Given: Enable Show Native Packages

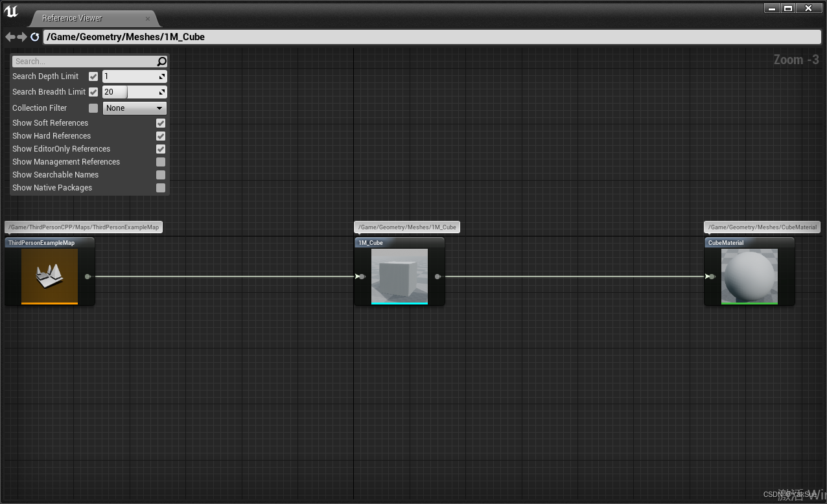Looking at the screenshot, I should 161,188.
